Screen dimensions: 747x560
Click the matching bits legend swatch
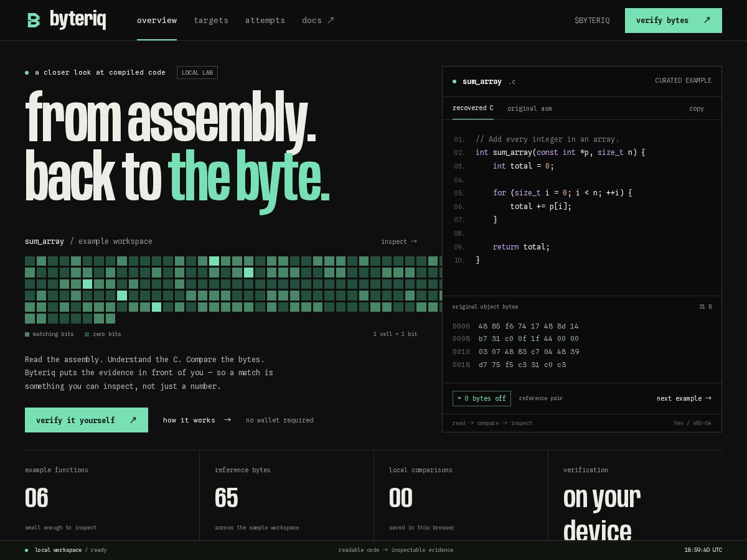click(x=27, y=334)
